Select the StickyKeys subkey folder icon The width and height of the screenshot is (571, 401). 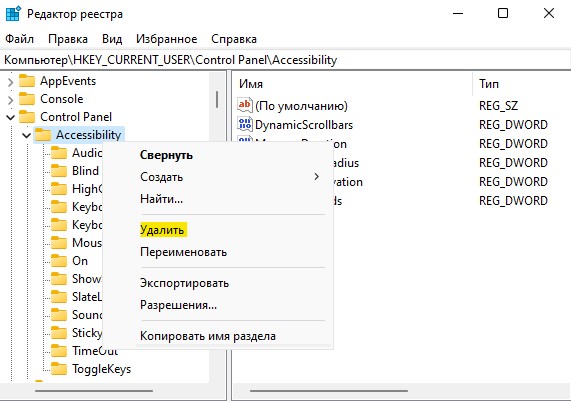[59, 333]
